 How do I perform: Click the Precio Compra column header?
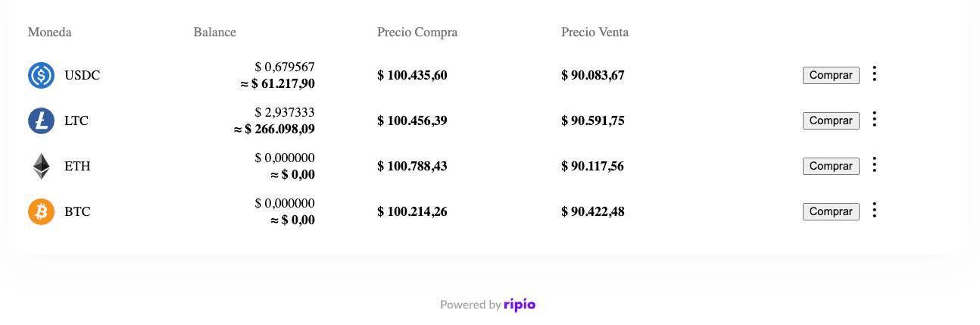click(x=417, y=32)
